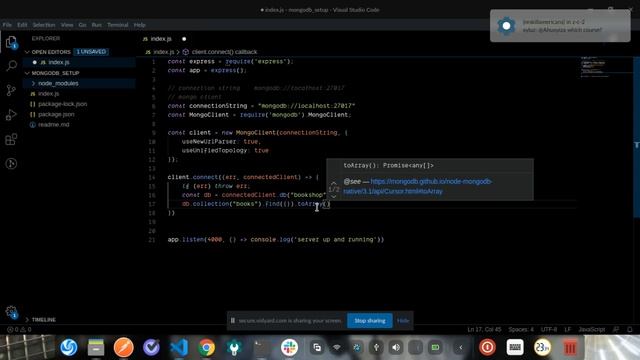Switch to Visual Studio Code in dock
This screenshot has width=640, height=360.
point(179,347)
